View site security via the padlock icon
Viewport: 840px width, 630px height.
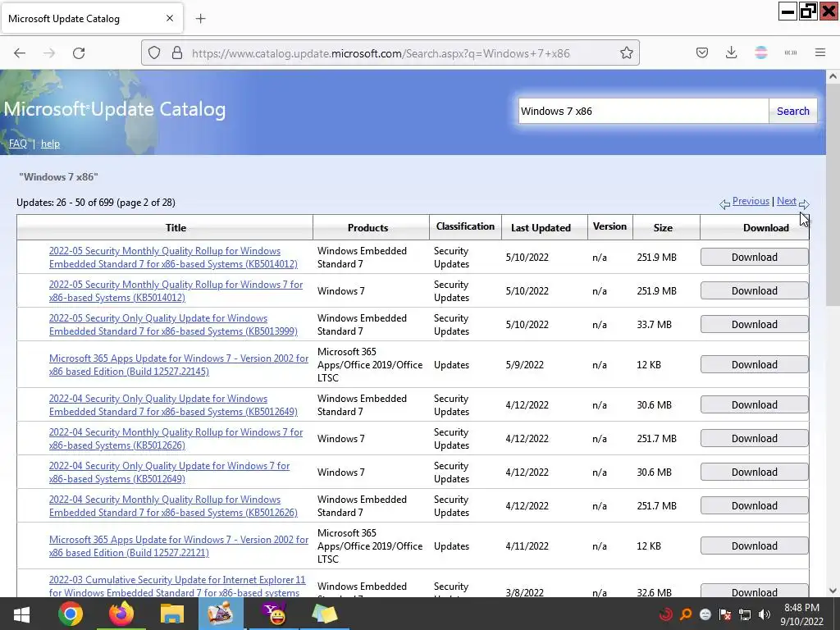pos(177,53)
